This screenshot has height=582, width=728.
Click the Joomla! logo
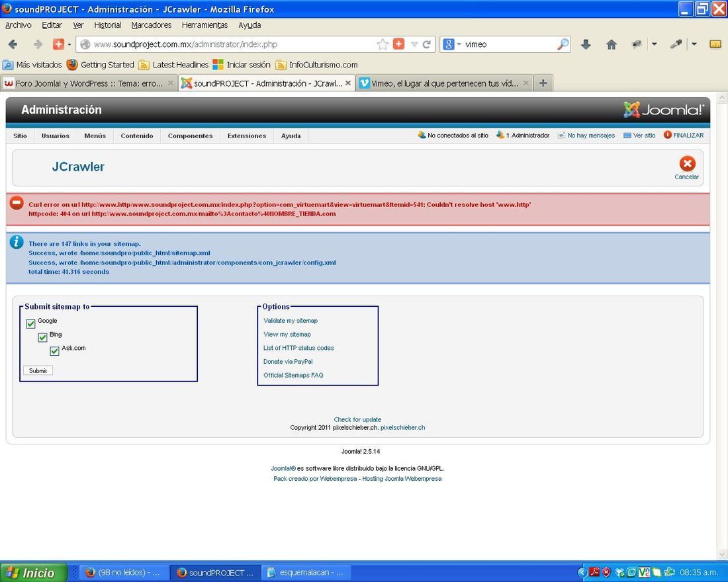coord(663,110)
